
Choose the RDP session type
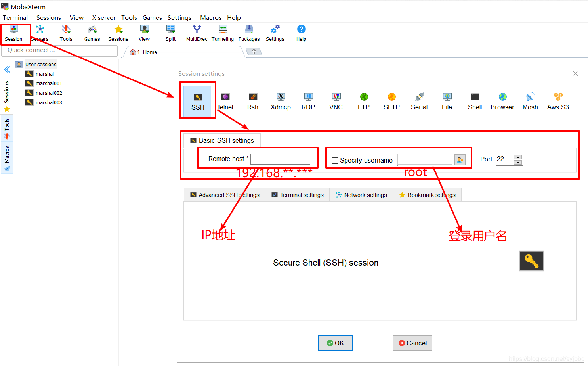pyautogui.click(x=308, y=102)
